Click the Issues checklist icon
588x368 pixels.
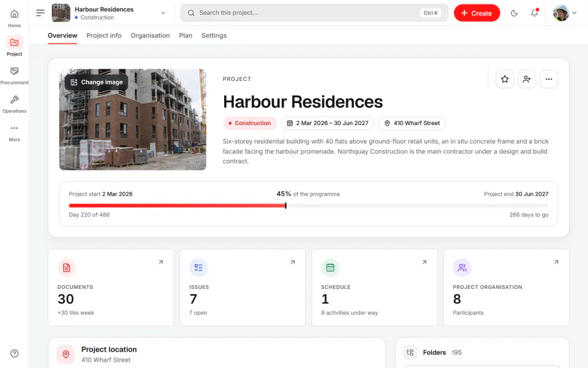tap(198, 268)
